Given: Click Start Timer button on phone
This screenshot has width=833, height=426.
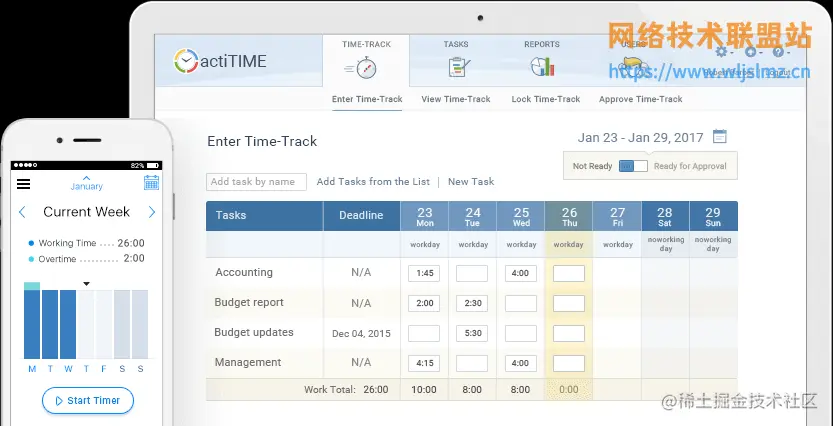Looking at the screenshot, I should pyautogui.click(x=88, y=401).
